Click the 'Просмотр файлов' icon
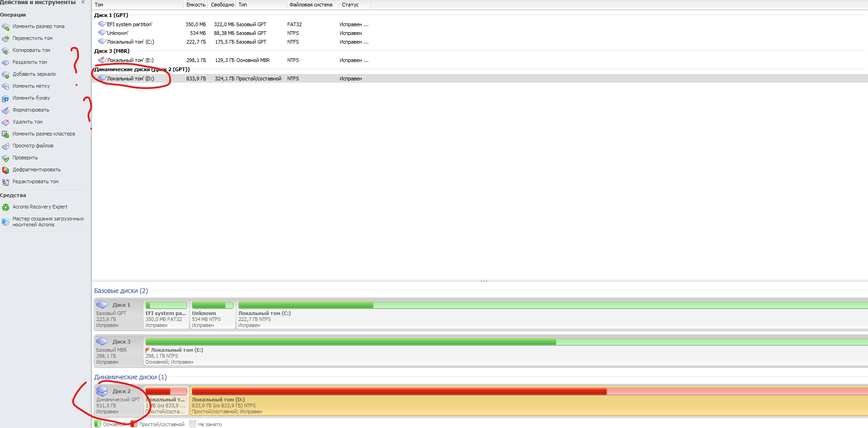Screen dimensions: 868x428 click(6, 146)
